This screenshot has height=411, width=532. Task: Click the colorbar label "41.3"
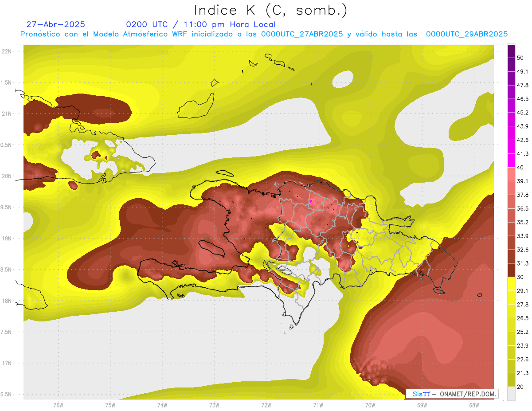[522, 154]
